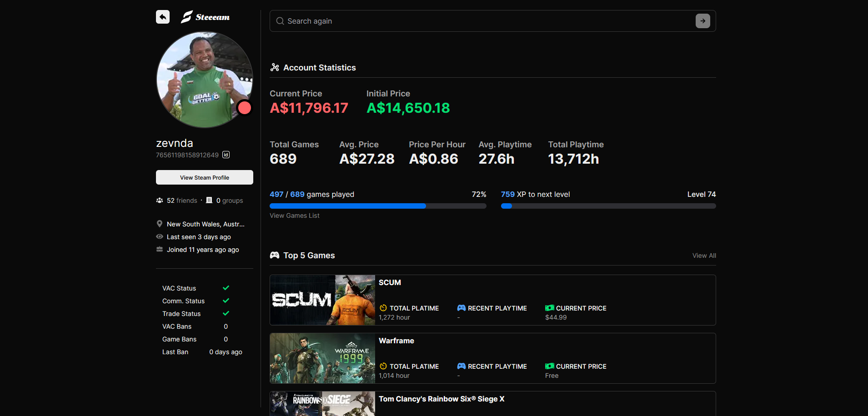This screenshot has height=416, width=868.
Task: Open the SCUM game thumbnail
Action: [x=322, y=300]
